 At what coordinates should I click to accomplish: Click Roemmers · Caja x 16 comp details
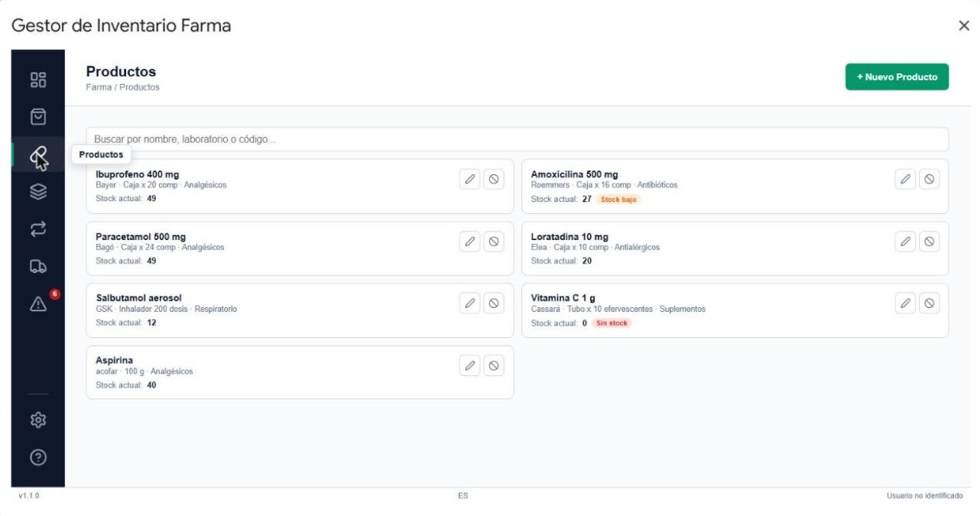pos(604,185)
